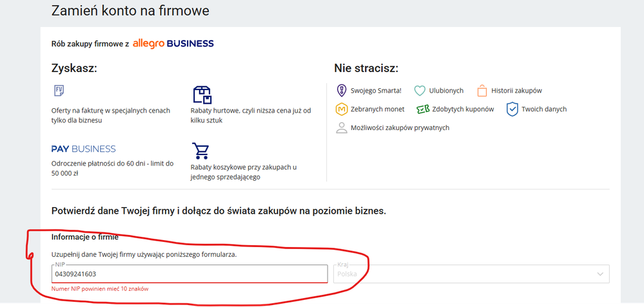Image resolution: width=644 pixels, height=307 pixels.
Task: Click the shield icon next to Twoich danych
Action: pyautogui.click(x=512, y=109)
